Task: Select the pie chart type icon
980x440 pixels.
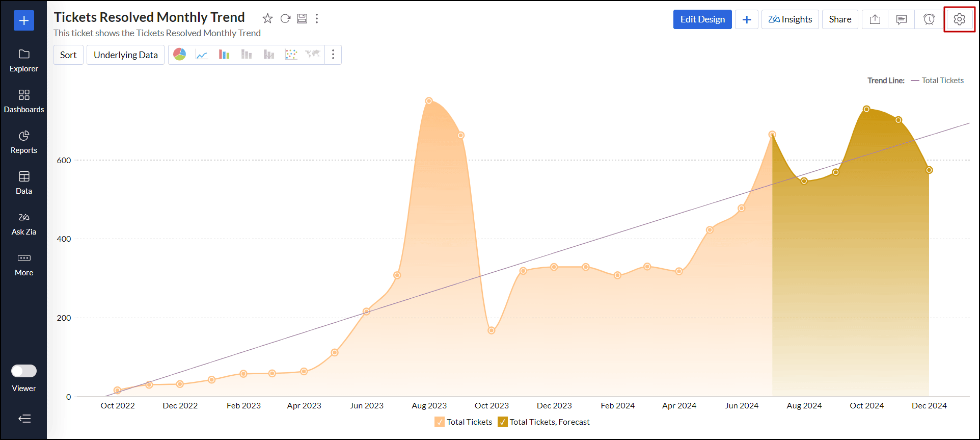Action: (x=180, y=55)
